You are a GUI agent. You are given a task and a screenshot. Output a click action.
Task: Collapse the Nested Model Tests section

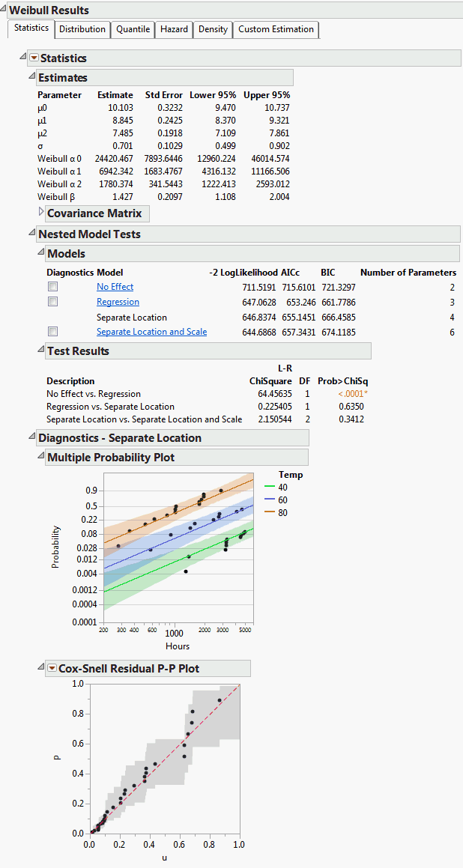click(x=31, y=234)
